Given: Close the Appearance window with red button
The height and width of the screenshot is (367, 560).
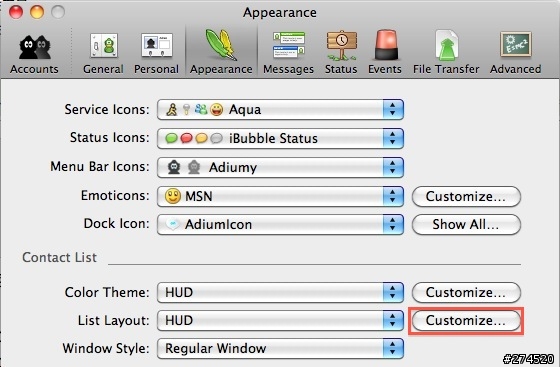Looking at the screenshot, I should 16,12.
